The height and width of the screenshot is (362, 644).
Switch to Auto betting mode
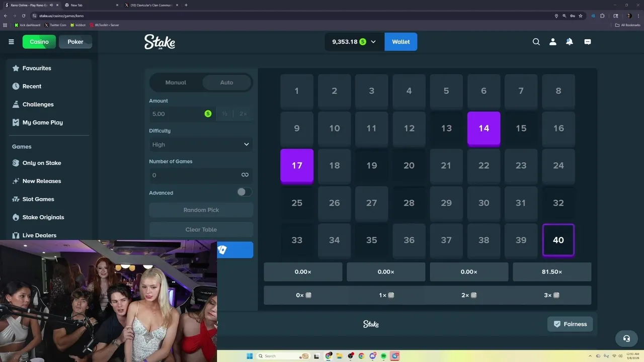(226, 82)
